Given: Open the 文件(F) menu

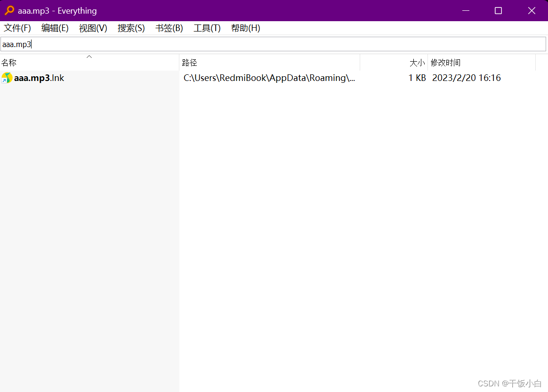Looking at the screenshot, I should (x=17, y=28).
